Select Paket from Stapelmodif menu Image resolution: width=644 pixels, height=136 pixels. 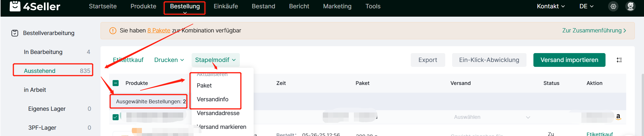(204, 86)
